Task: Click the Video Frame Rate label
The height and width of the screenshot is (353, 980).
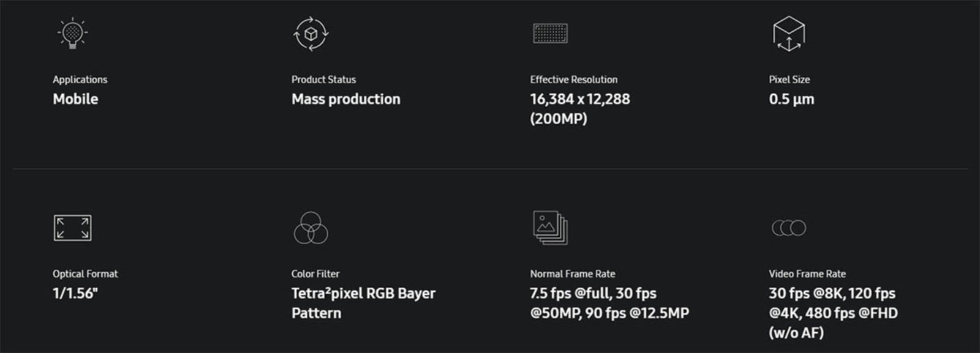Action: tap(807, 274)
